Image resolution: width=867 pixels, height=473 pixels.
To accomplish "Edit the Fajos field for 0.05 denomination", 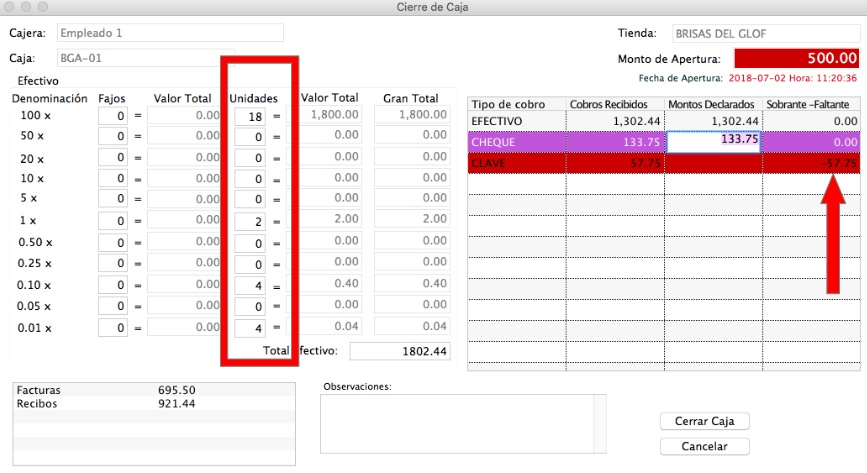I will pyautogui.click(x=113, y=306).
